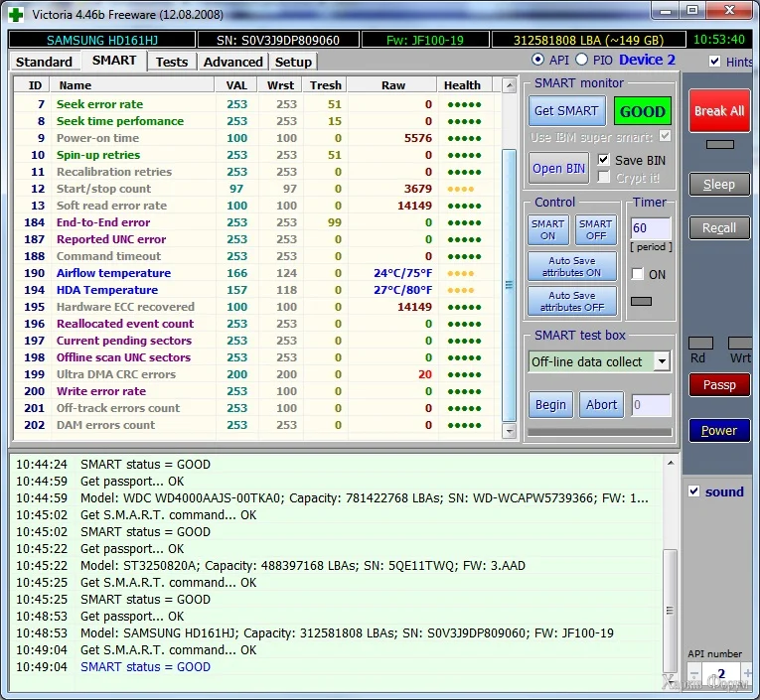
Task: Click the Get SMART button
Action: tap(566, 111)
